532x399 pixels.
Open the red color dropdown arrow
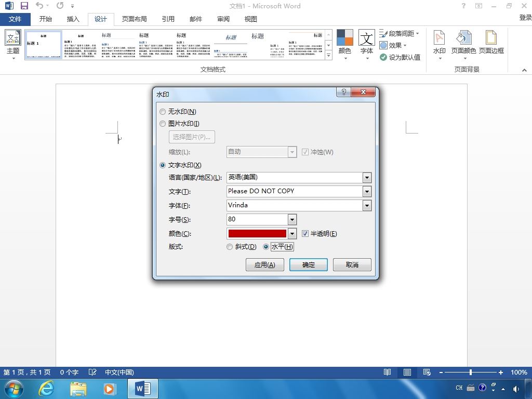coord(292,233)
